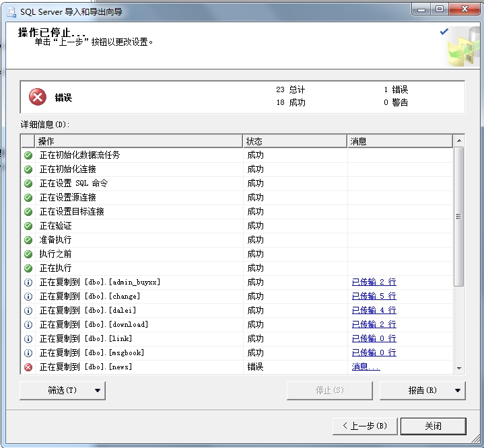Open the 消息... link for the news error
The width and height of the screenshot is (484, 448).
pyautogui.click(x=366, y=367)
